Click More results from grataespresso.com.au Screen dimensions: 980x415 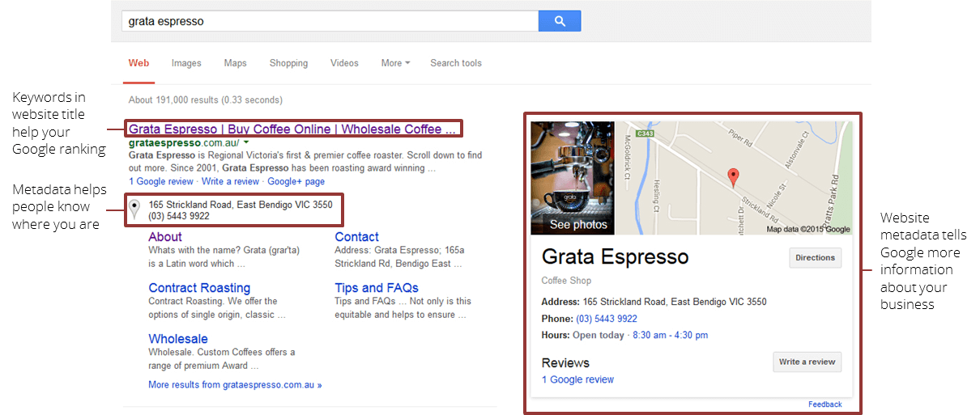point(235,385)
